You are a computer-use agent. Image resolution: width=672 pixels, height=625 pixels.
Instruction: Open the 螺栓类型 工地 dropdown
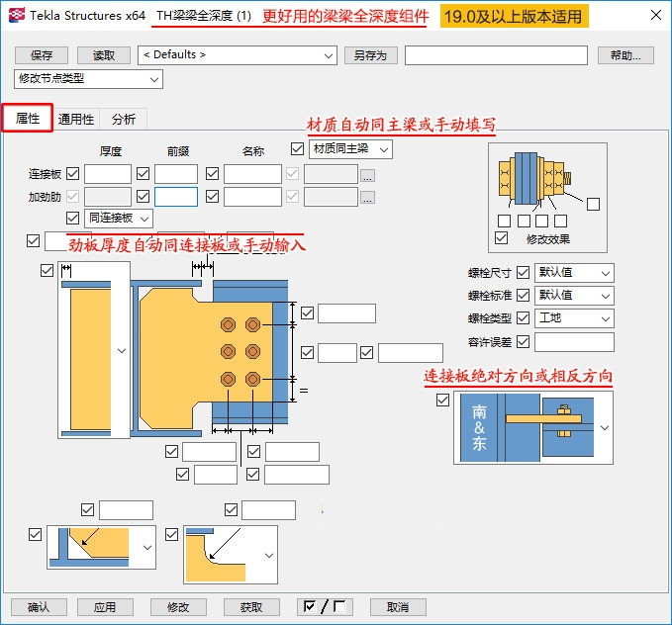coord(574,318)
